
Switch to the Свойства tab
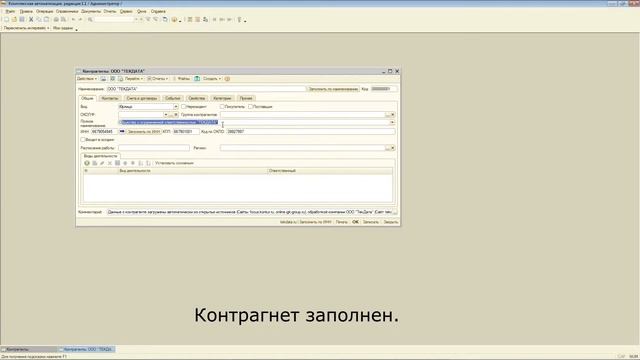[197, 98]
